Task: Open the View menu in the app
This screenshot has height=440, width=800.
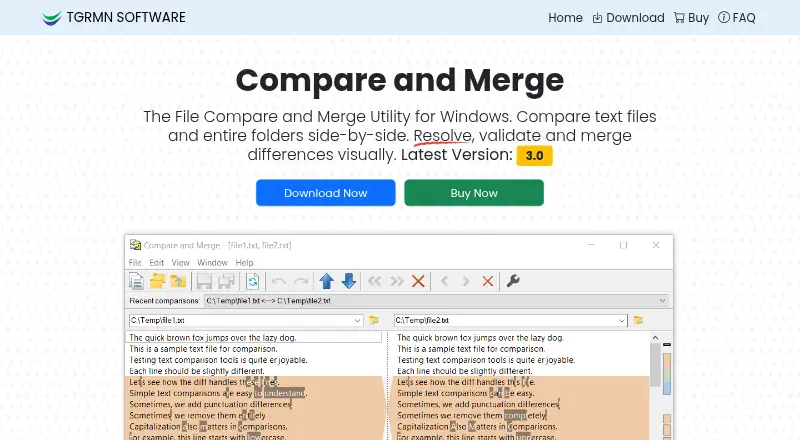Action: coord(180,262)
